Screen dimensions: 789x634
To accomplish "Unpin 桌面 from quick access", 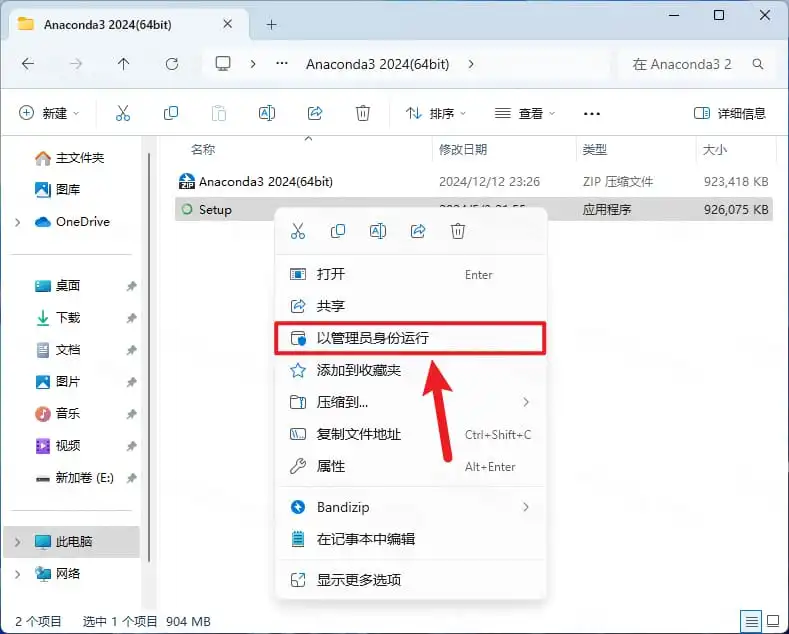I will (131, 286).
